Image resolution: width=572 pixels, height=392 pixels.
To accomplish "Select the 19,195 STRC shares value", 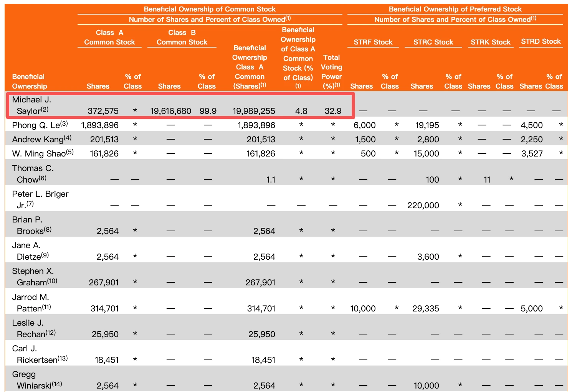I will (x=427, y=125).
